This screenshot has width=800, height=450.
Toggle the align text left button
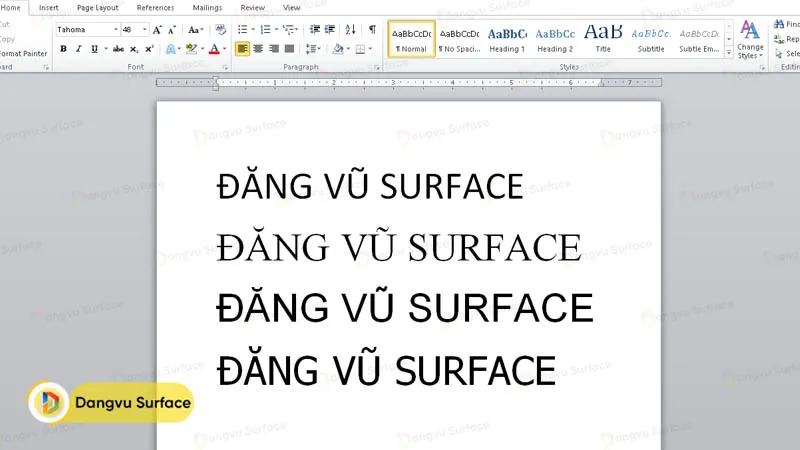243,48
